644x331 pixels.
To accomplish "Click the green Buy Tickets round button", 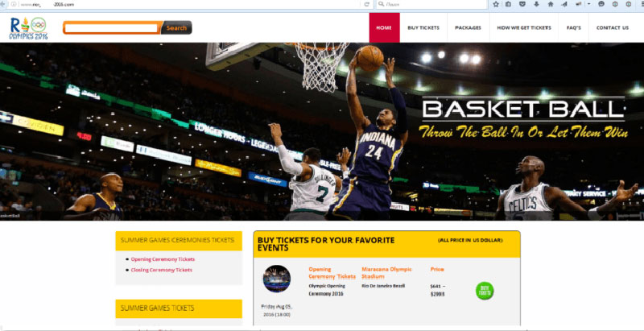I will (485, 290).
